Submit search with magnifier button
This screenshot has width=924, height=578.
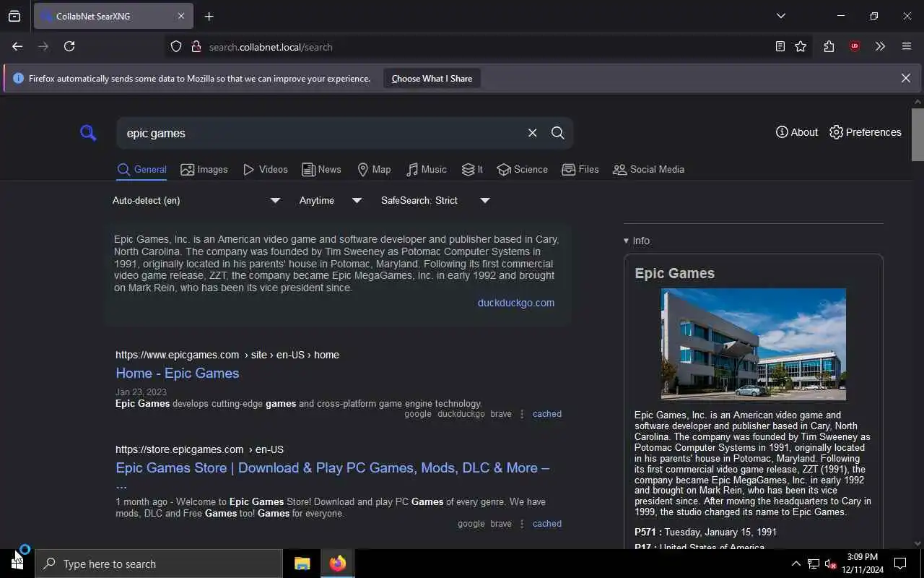coord(557,133)
